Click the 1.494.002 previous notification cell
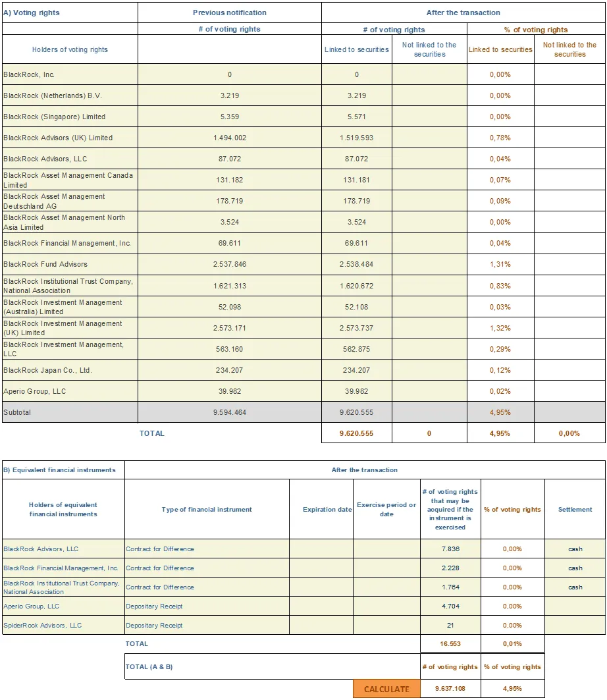 point(229,138)
